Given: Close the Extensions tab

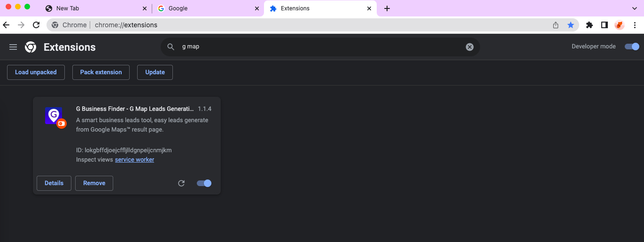Looking at the screenshot, I should tap(369, 8).
